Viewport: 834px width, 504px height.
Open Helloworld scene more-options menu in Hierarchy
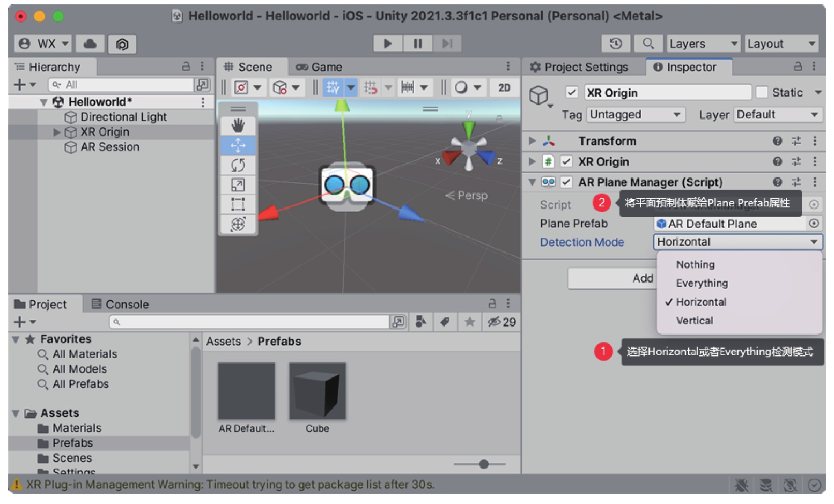click(x=203, y=102)
